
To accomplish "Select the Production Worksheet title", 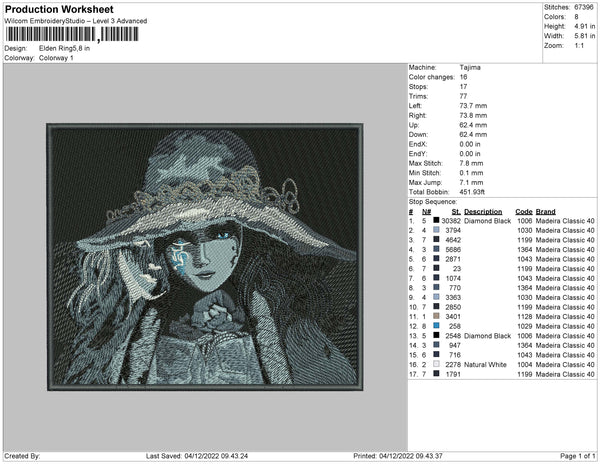I will pyautogui.click(x=59, y=10).
